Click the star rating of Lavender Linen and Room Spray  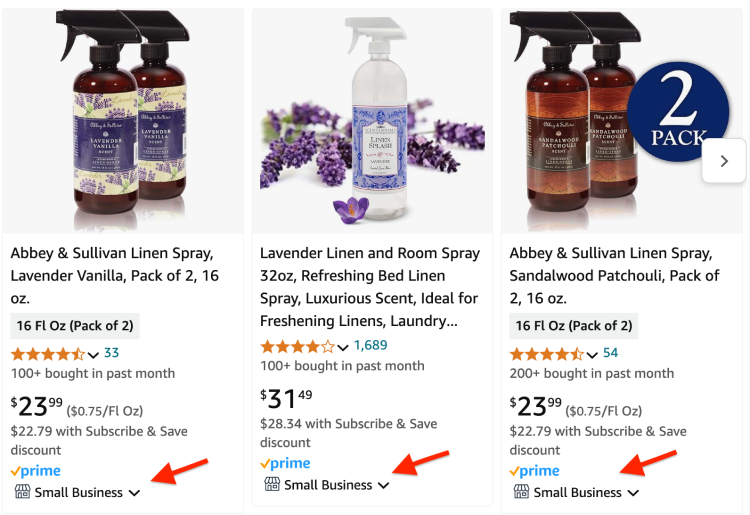point(297,346)
